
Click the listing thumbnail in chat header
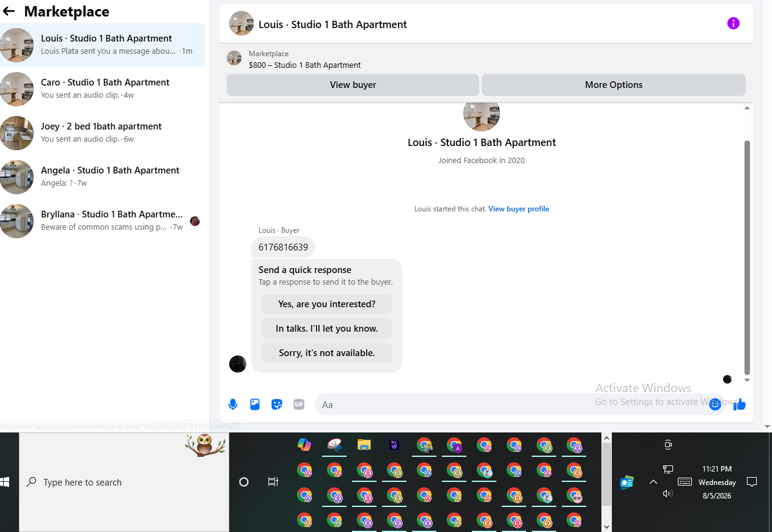click(x=241, y=23)
